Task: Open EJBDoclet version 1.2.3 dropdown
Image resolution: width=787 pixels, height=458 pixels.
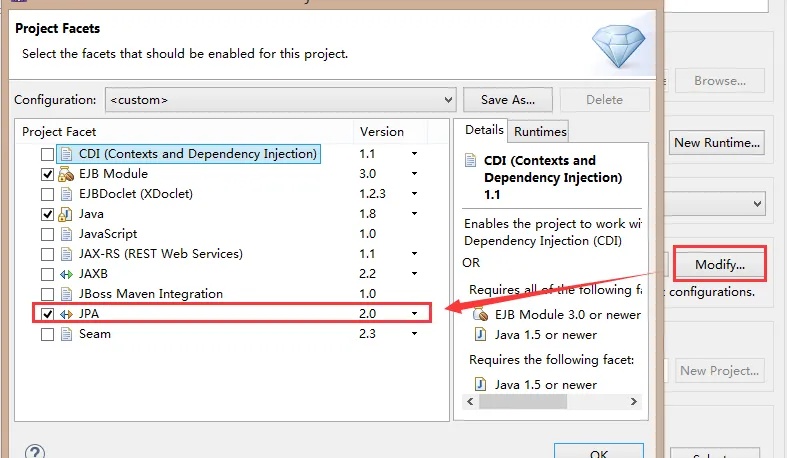Action: [415, 194]
